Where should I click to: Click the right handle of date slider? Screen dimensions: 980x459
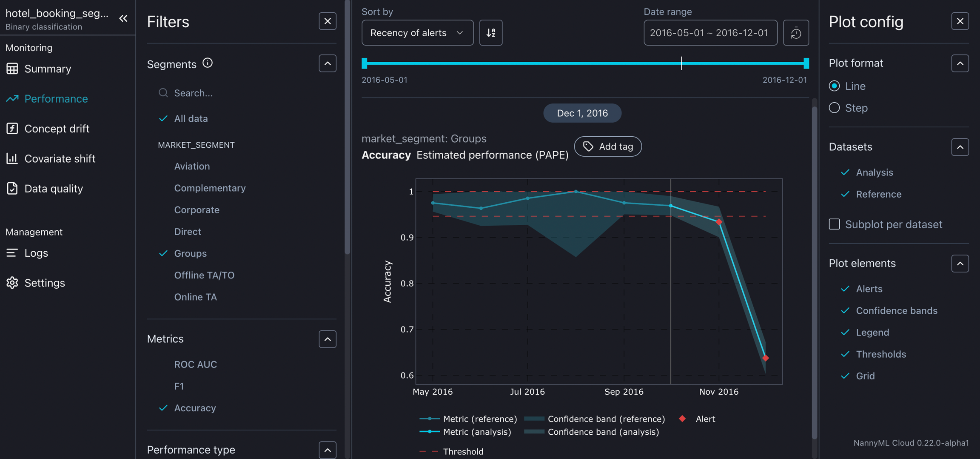[806, 63]
